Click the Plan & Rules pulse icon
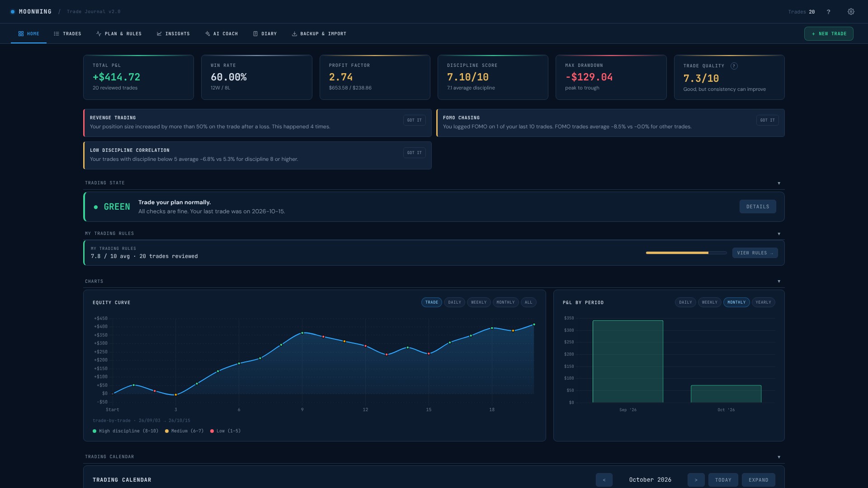Image resolution: width=868 pixels, height=488 pixels. 99,34
